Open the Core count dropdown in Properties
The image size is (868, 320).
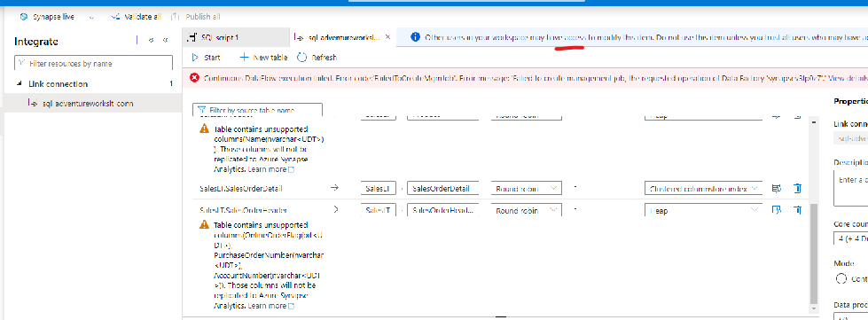(850, 238)
